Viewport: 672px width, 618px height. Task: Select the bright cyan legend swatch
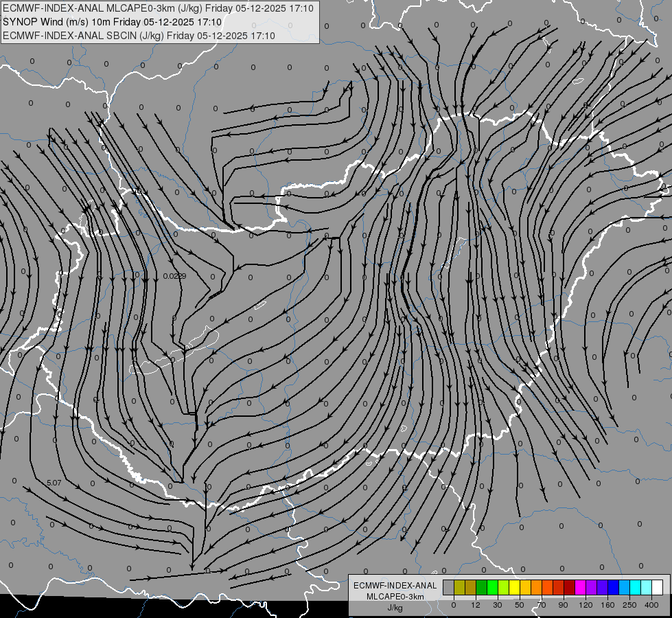point(636,587)
